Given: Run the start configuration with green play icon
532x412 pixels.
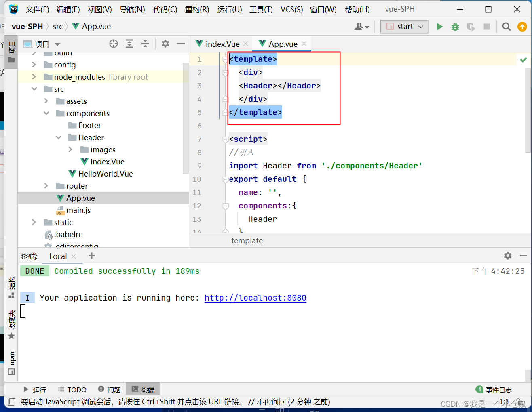Looking at the screenshot, I should click(439, 27).
